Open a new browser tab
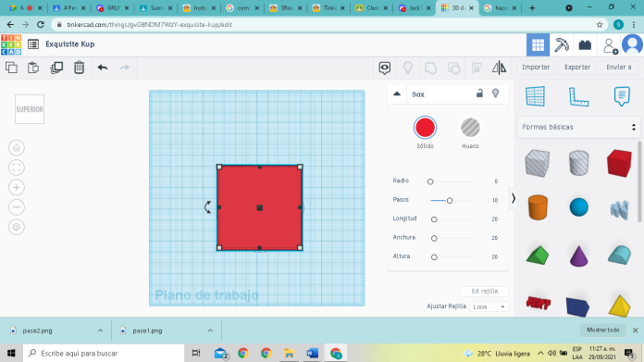 click(532, 7)
